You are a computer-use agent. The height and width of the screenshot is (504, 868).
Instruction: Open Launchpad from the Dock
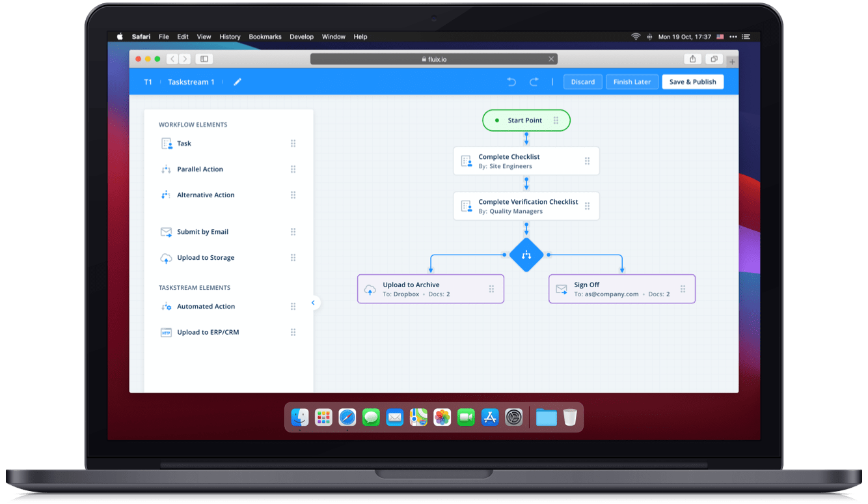[323, 417]
